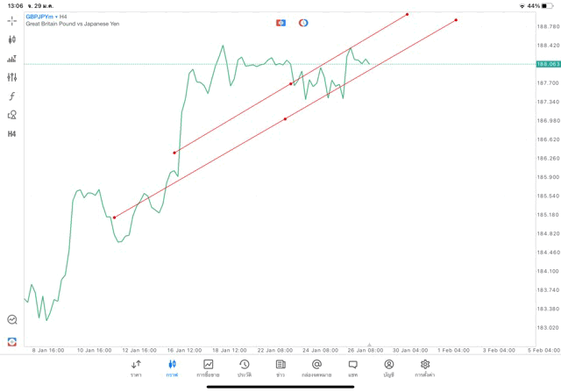Open the History tab with clock icon
This screenshot has height=392, width=561.
245,368
